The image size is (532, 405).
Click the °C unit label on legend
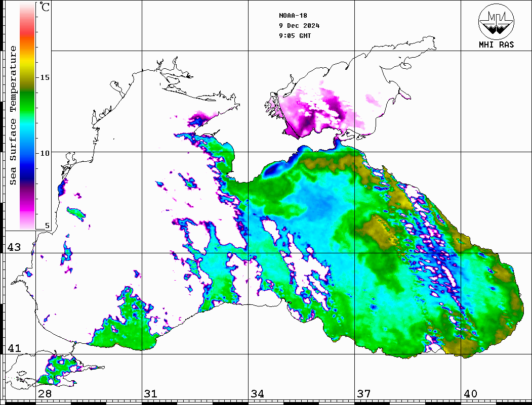45,7
